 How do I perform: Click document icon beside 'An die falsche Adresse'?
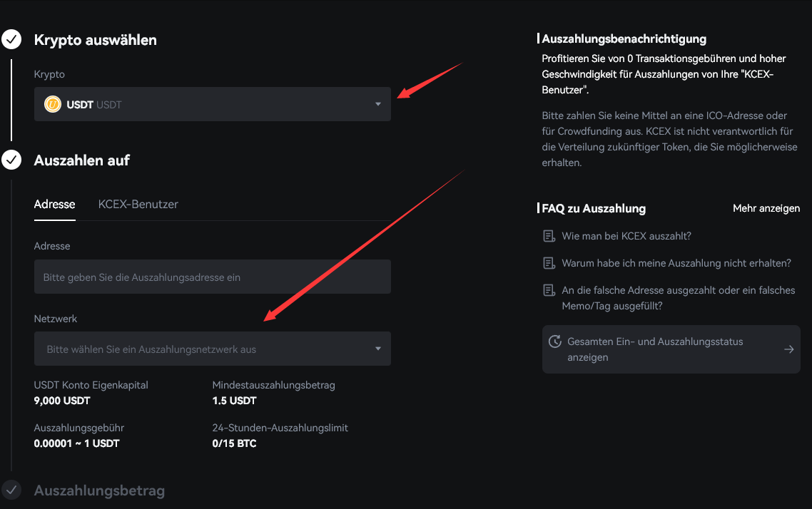pyautogui.click(x=549, y=290)
